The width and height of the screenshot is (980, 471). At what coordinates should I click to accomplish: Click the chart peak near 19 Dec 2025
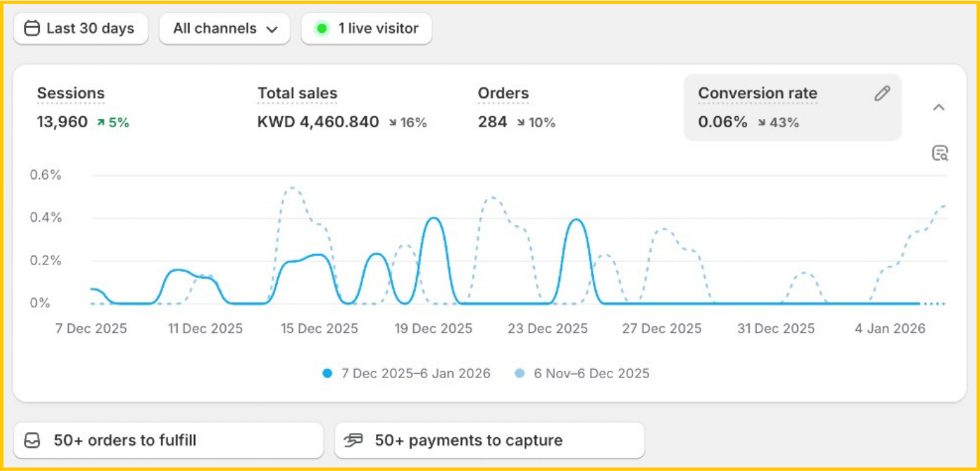[434, 218]
